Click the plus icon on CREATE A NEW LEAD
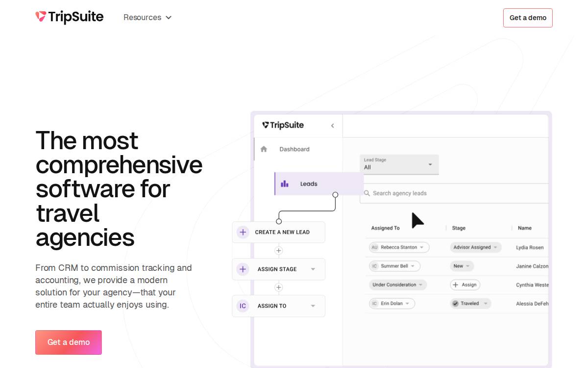This screenshot has height=368, width=588. (x=243, y=232)
